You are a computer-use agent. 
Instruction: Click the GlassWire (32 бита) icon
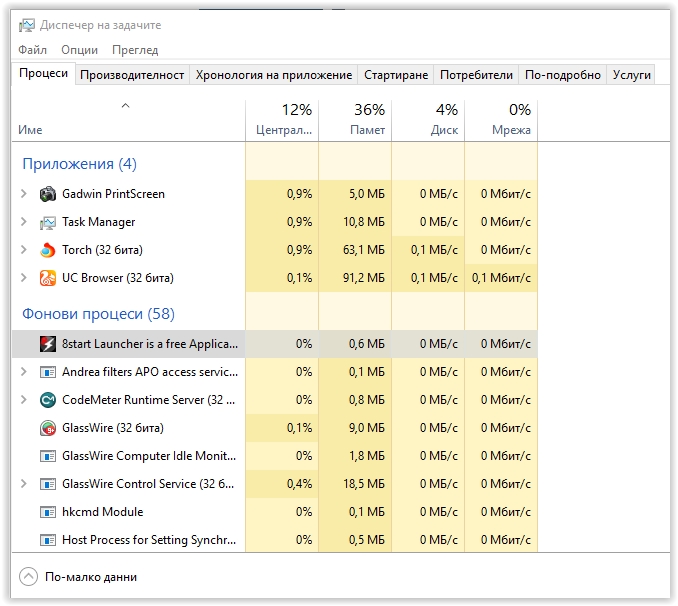(x=48, y=428)
